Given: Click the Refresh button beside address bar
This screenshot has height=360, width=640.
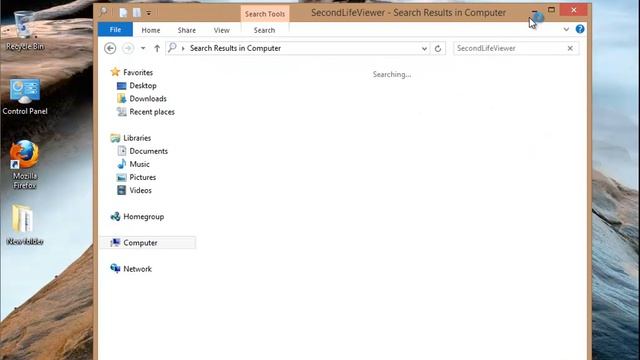Looking at the screenshot, I should 438,49.
